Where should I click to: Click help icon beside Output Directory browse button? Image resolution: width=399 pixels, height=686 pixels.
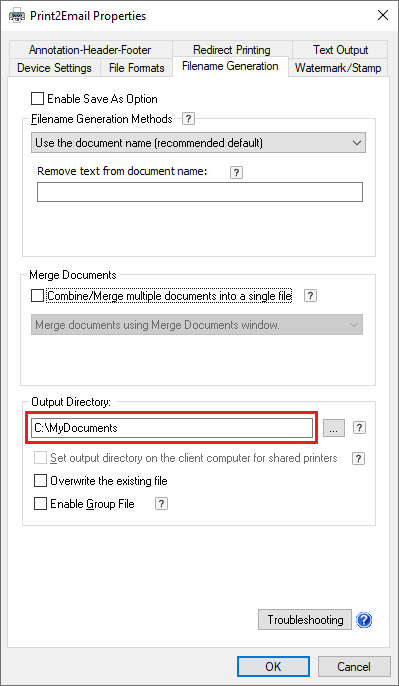click(359, 428)
